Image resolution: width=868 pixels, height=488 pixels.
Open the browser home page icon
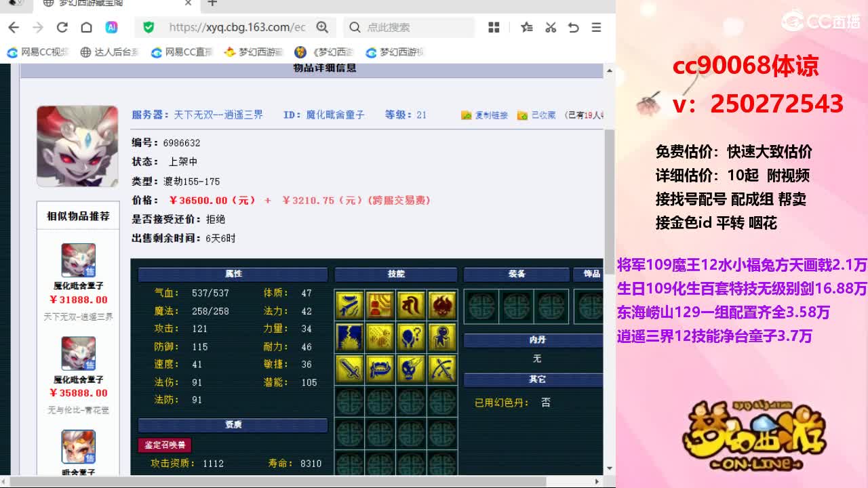tap(86, 27)
